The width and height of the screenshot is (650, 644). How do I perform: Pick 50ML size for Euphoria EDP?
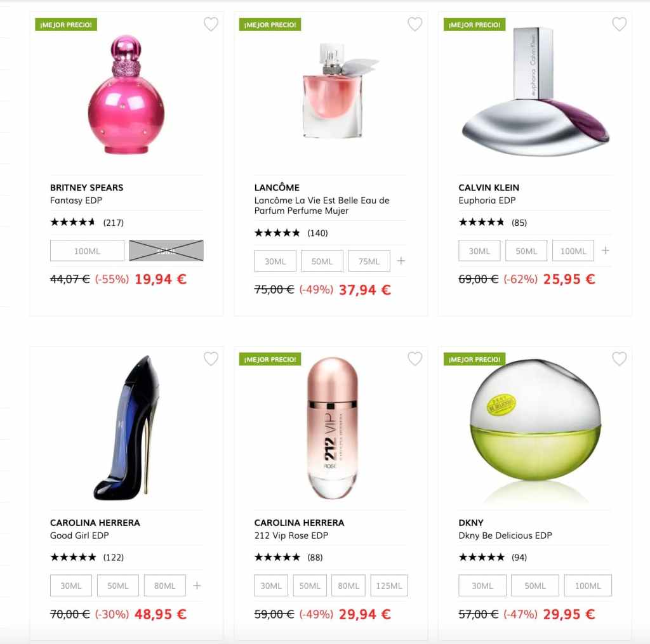(x=526, y=251)
